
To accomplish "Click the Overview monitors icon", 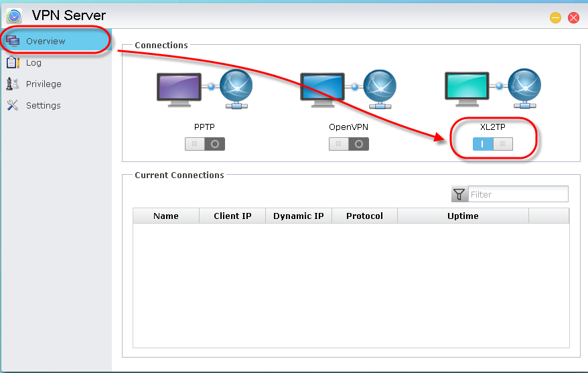I will 13,41.
